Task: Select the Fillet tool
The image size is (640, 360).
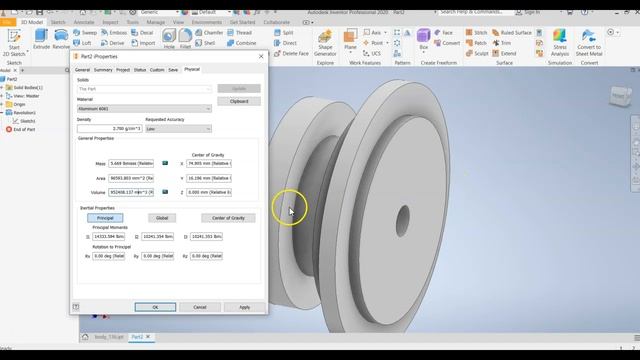Action: pos(185,39)
